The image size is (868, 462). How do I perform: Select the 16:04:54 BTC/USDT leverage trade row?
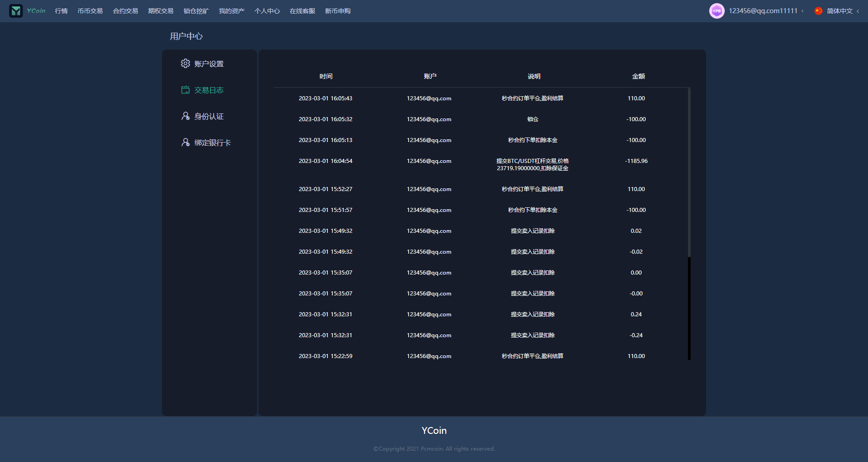tap(482, 164)
